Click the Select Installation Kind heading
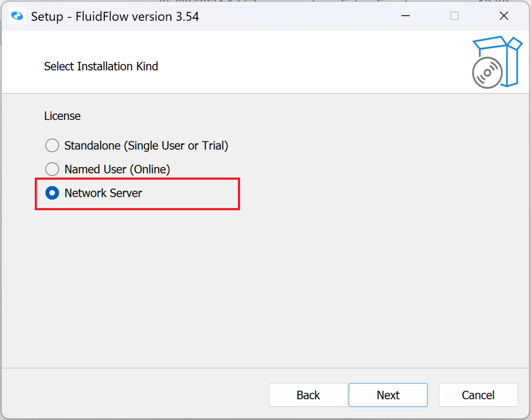The width and height of the screenshot is (531, 420). coord(101,66)
